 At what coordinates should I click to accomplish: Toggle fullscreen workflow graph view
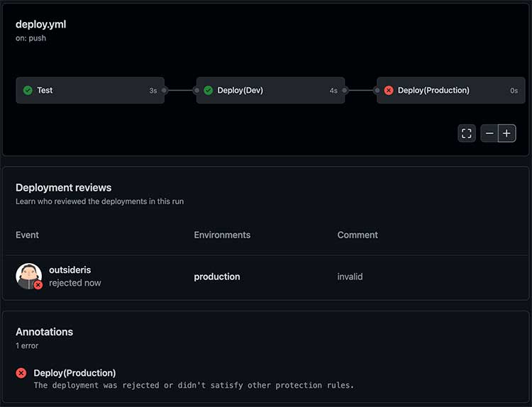(x=467, y=133)
